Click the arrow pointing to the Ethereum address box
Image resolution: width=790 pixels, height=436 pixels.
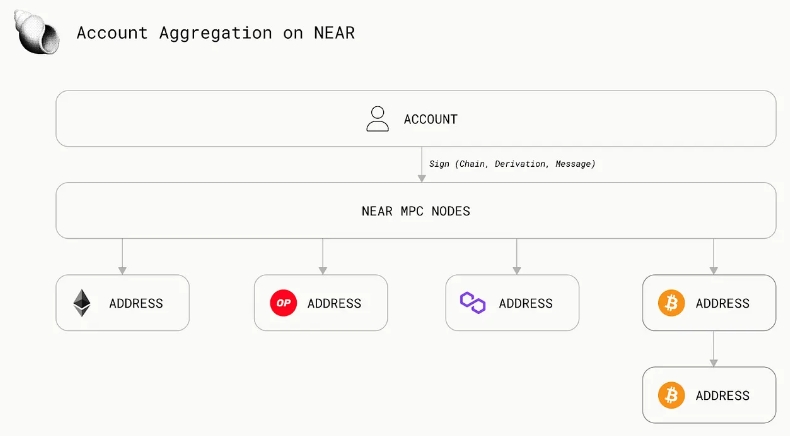pos(122,257)
